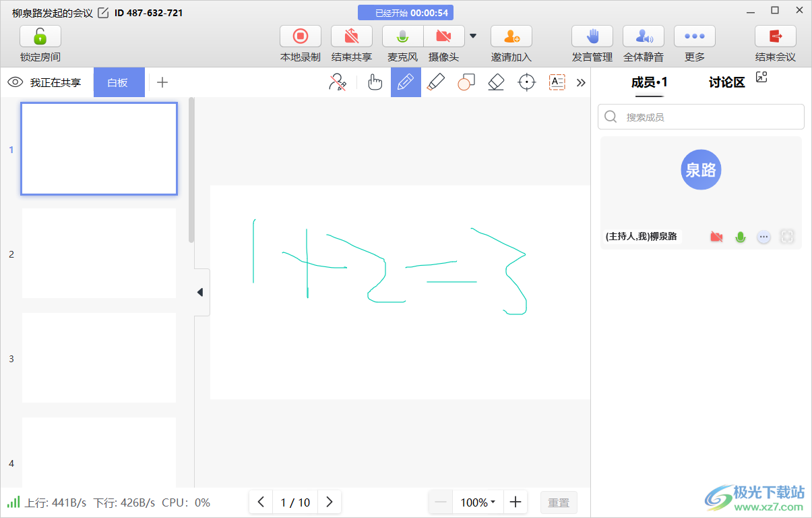Zoom out with the minus button
The height and width of the screenshot is (518, 812).
[441, 502]
